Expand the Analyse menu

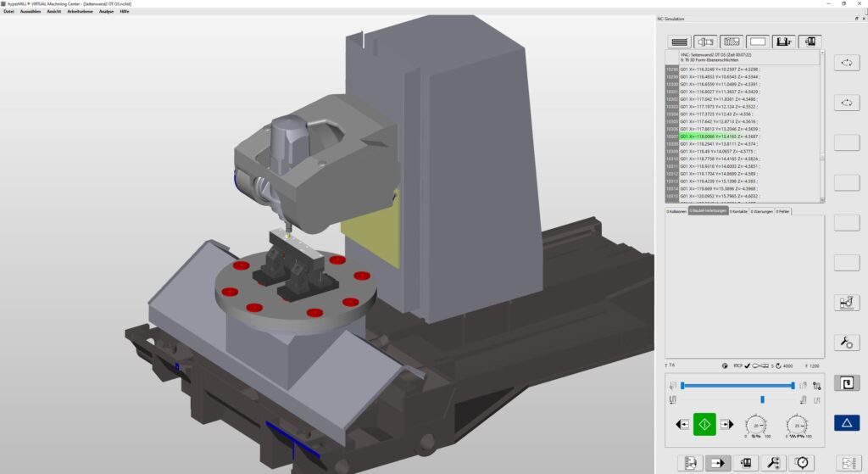pyautogui.click(x=106, y=12)
